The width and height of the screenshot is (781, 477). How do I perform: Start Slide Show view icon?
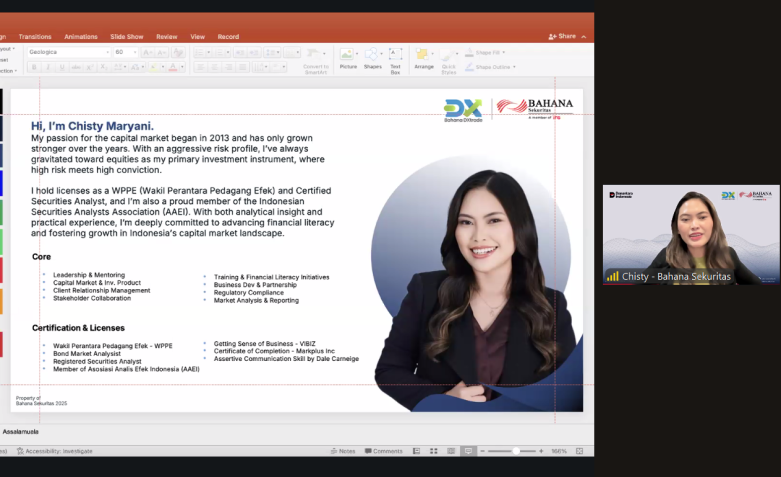tap(468, 451)
